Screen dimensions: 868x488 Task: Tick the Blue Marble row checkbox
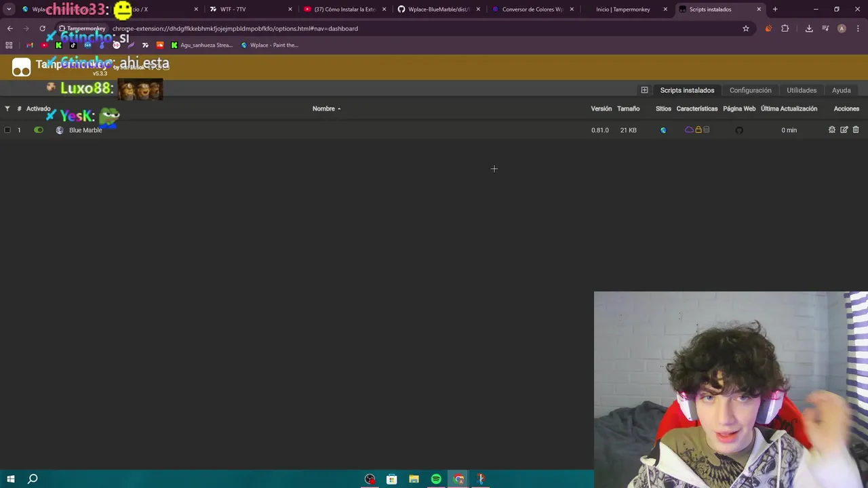[7, 130]
